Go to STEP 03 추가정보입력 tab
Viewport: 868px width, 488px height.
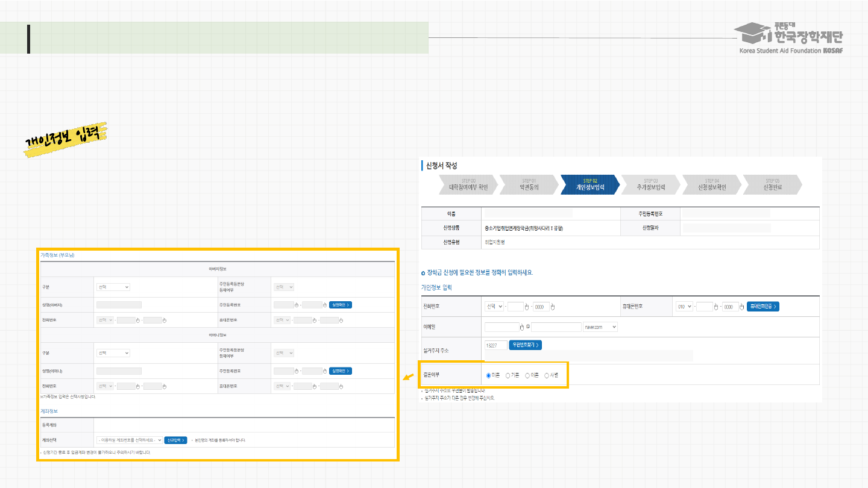(x=651, y=184)
